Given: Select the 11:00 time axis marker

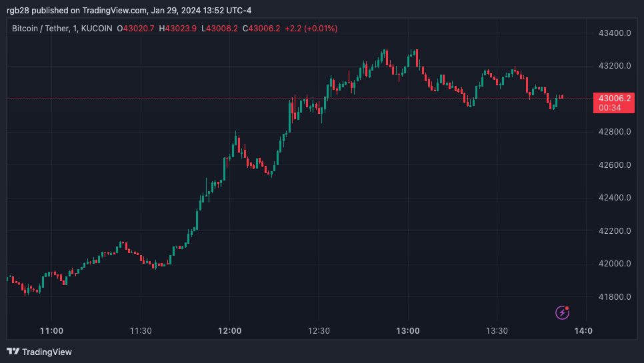Looking at the screenshot, I should [52, 330].
